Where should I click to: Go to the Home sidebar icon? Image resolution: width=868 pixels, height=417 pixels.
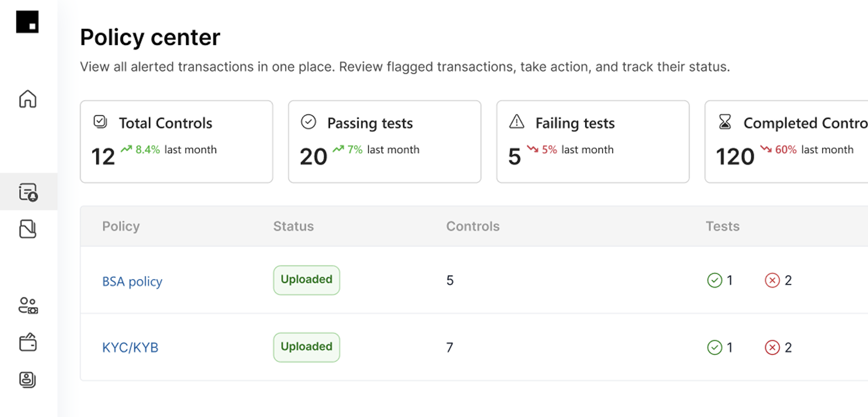[x=27, y=99]
